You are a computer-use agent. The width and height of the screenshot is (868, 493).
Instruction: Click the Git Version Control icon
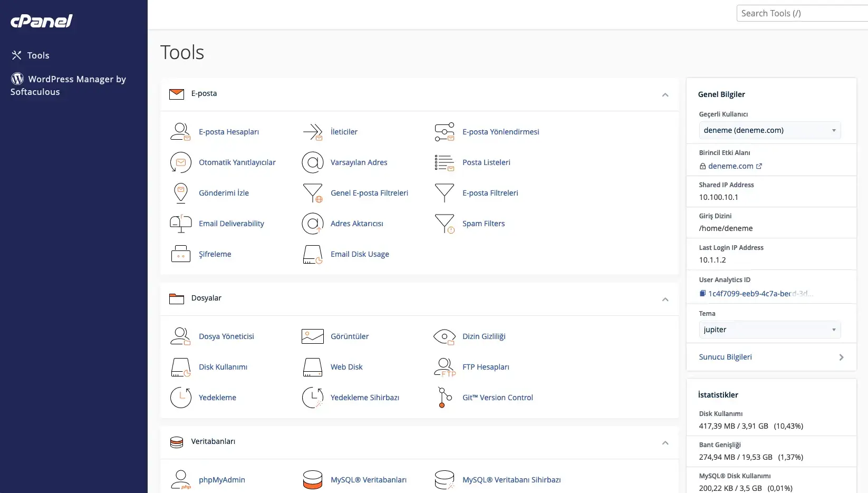(444, 398)
